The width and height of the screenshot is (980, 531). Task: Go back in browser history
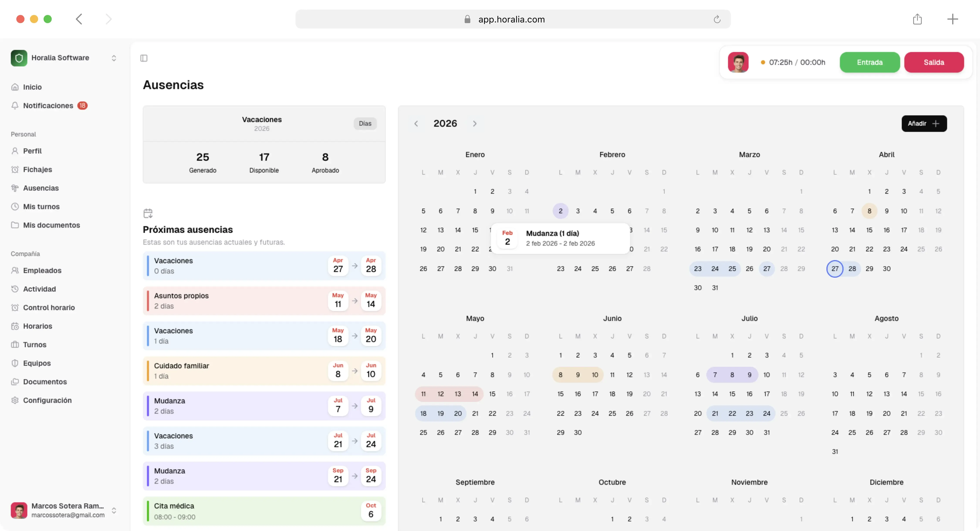click(x=79, y=19)
